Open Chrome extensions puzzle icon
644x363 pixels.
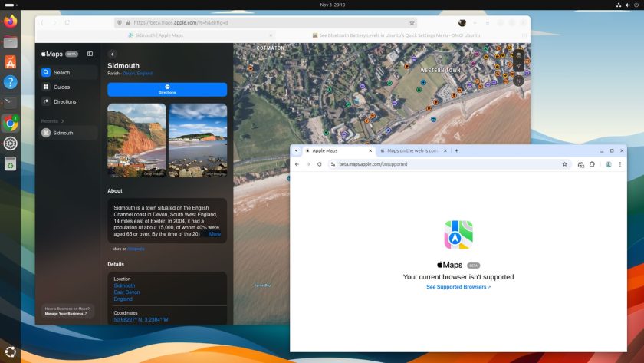(x=592, y=164)
